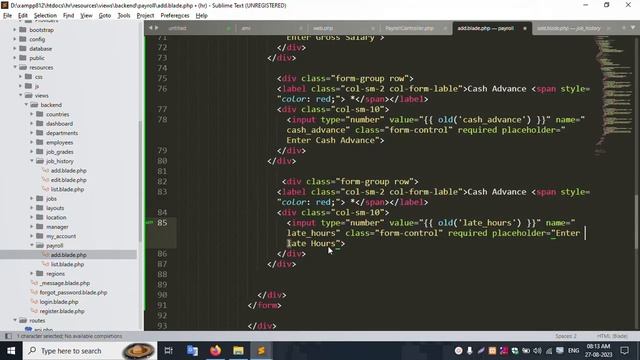Image resolution: width=640 pixels, height=360 pixels.
Task: Open the tab list dropdown arrow
Action: coord(633,28)
